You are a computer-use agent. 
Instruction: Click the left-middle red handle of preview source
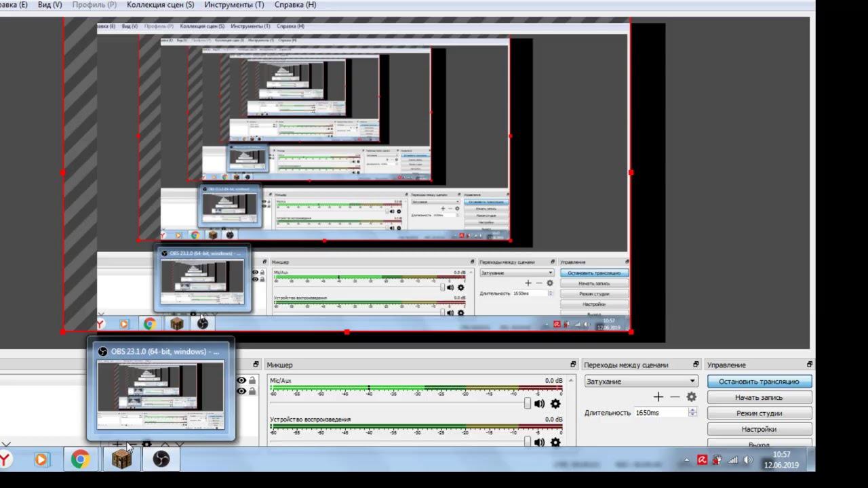(63, 172)
